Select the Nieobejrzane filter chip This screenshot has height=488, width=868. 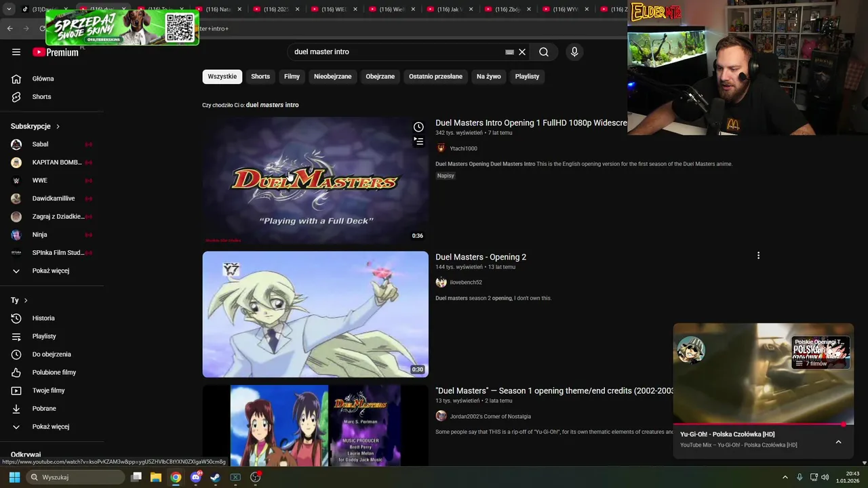(333, 77)
